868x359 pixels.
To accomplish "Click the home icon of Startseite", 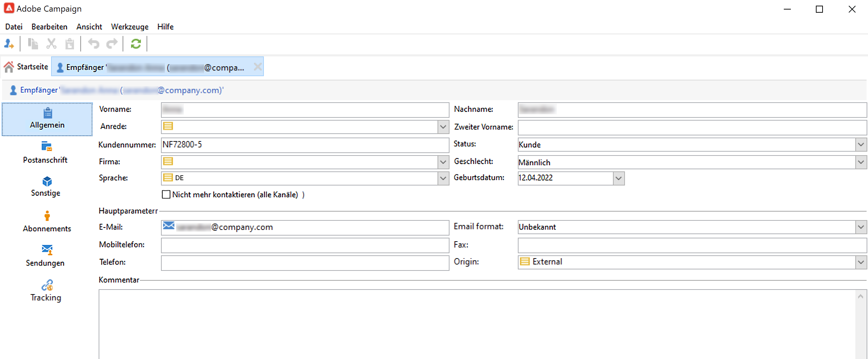I will (x=9, y=67).
